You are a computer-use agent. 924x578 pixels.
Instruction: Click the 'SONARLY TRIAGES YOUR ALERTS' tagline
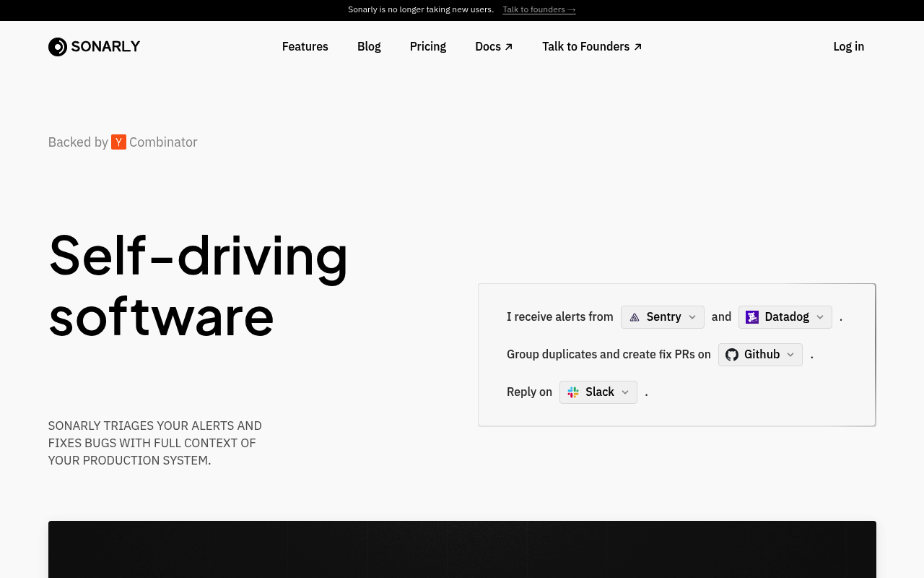[x=155, y=443]
